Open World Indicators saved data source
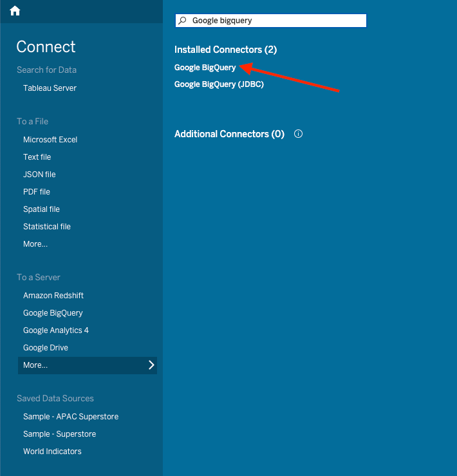 [53, 452]
